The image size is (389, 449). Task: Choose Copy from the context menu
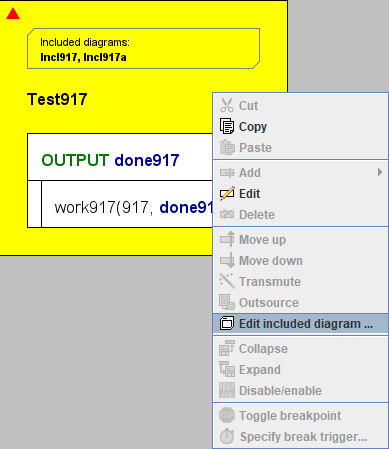(x=300, y=126)
